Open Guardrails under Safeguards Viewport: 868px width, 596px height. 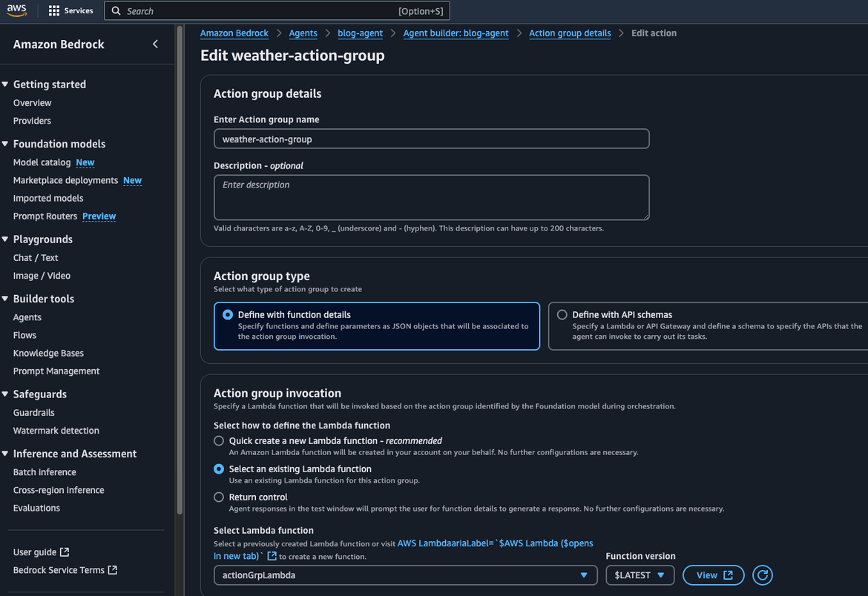point(34,413)
